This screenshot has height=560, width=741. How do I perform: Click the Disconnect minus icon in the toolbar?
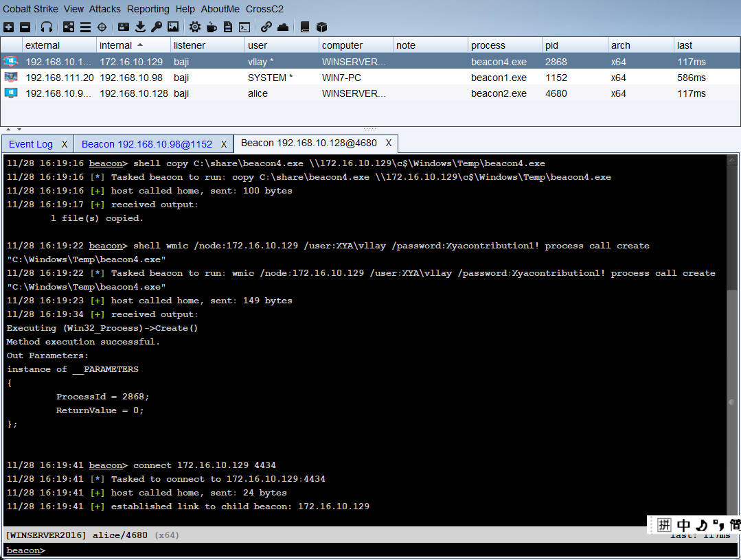(x=25, y=27)
